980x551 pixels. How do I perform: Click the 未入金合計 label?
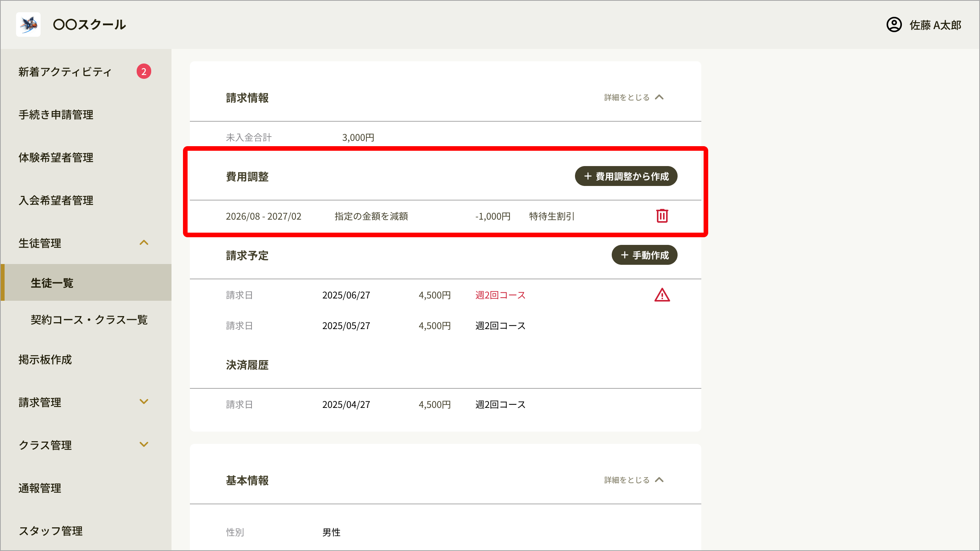pyautogui.click(x=248, y=137)
